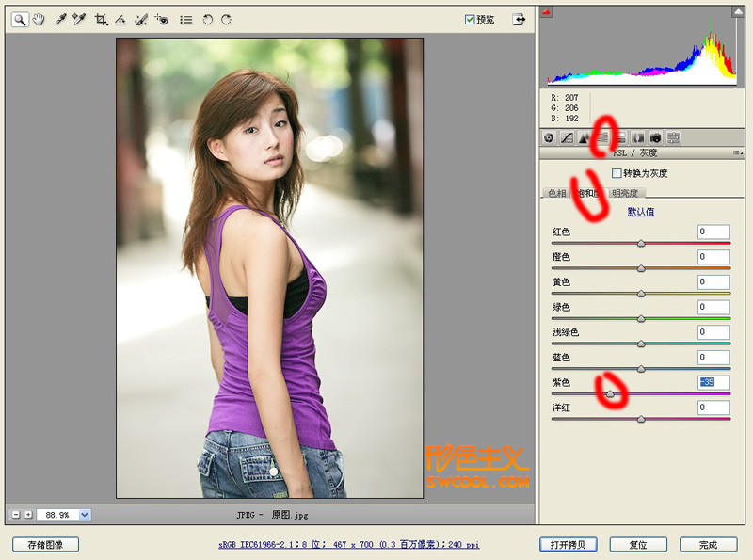Click the 打开拷贝 open copy button
The image size is (753, 560).
tap(569, 545)
